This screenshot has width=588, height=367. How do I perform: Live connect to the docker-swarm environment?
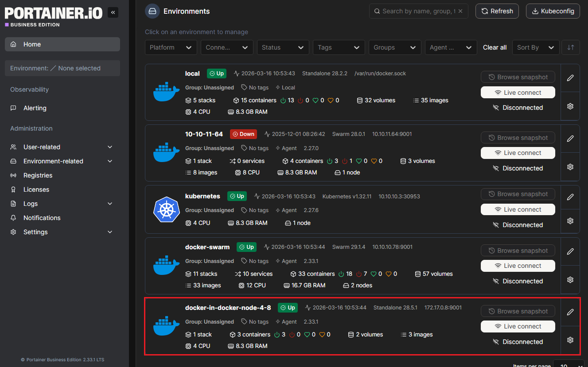pos(518,266)
